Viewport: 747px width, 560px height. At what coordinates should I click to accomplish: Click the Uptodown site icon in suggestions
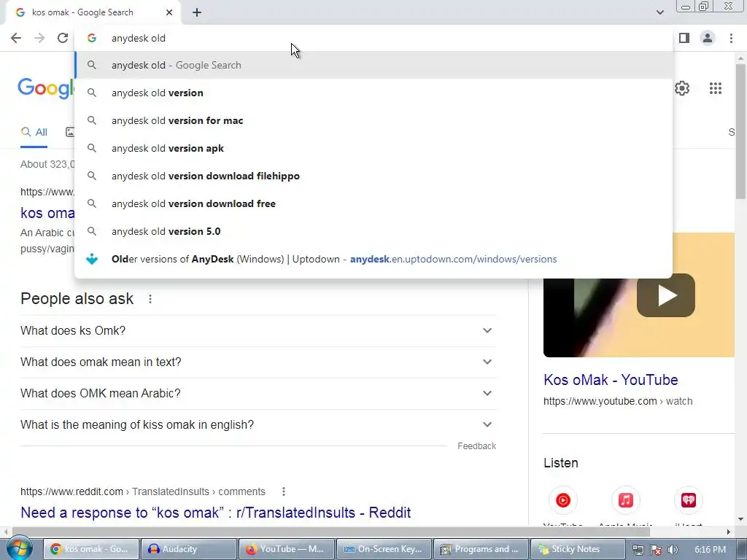(x=92, y=259)
